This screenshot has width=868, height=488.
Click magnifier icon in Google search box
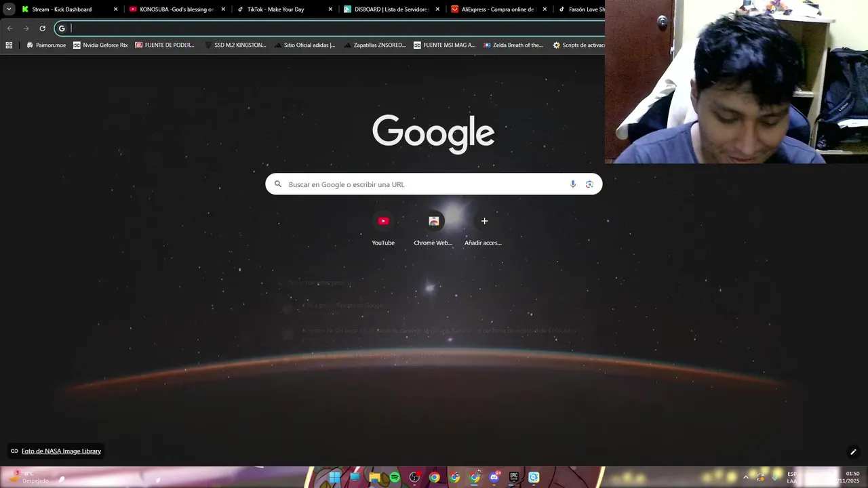point(277,184)
